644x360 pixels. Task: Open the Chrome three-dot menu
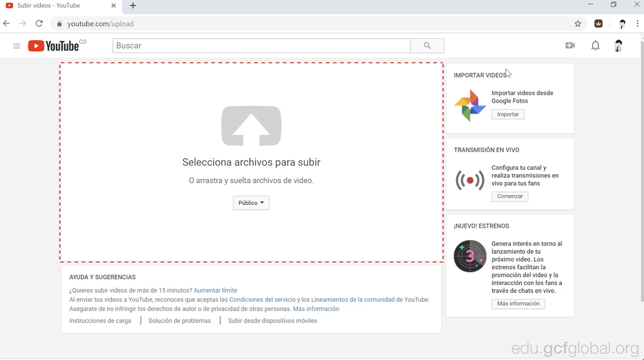pos(638,23)
